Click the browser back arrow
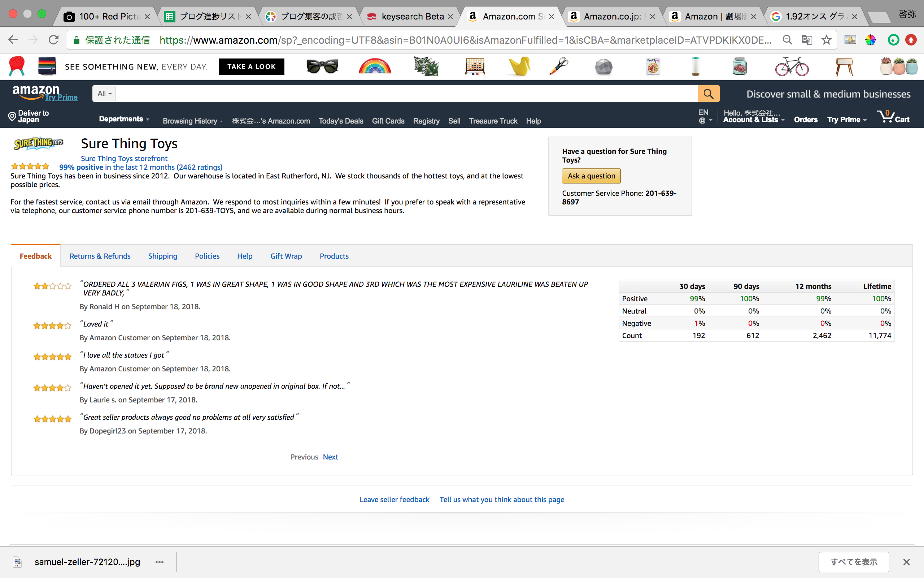The height and width of the screenshot is (578, 924). coord(13,40)
